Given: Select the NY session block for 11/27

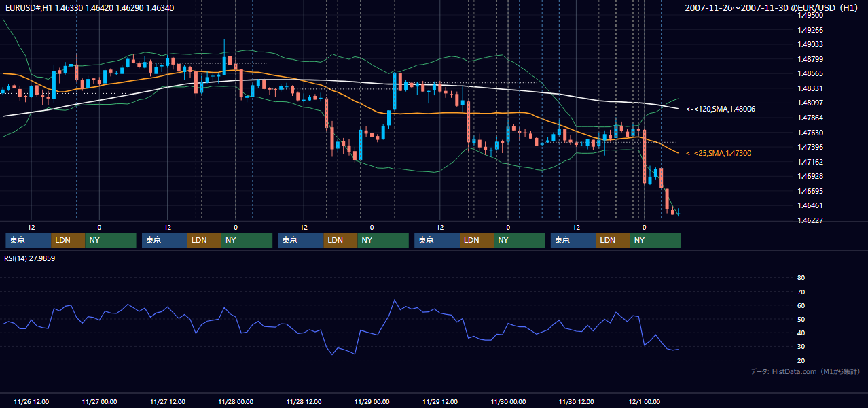Looking at the screenshot, I should (247, 240).
